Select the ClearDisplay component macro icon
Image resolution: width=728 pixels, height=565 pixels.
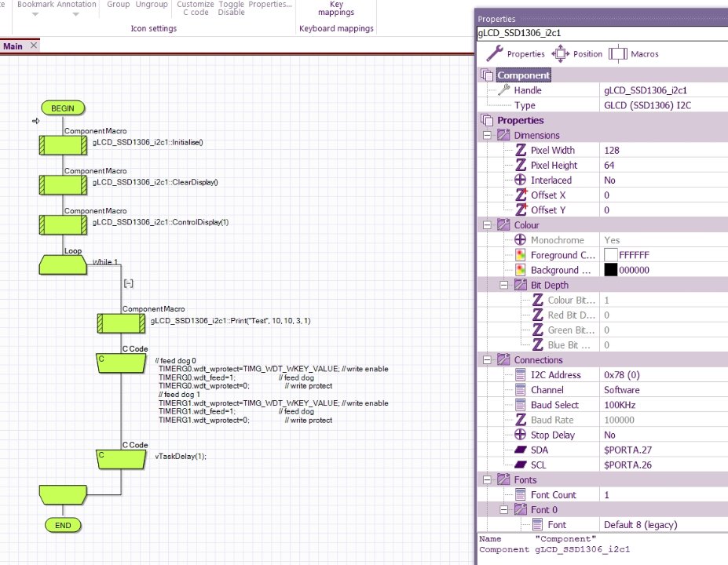coord(63,184)
